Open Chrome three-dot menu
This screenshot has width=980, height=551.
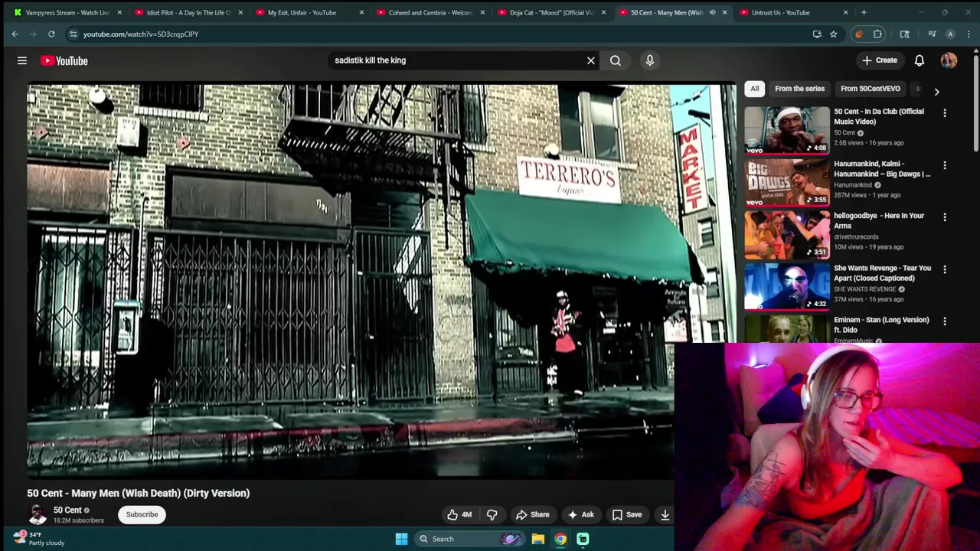tap(969, 34)
